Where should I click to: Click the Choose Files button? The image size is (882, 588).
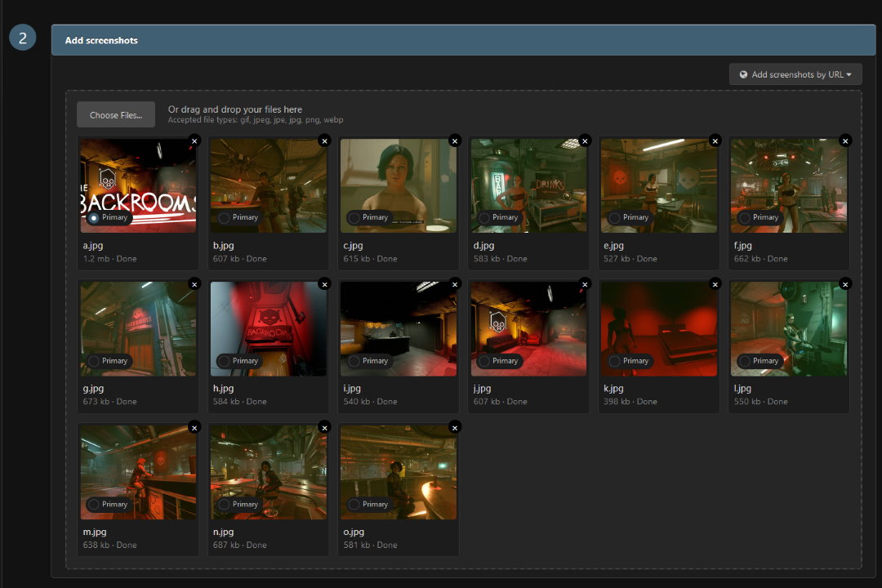[x=116, y=115]
